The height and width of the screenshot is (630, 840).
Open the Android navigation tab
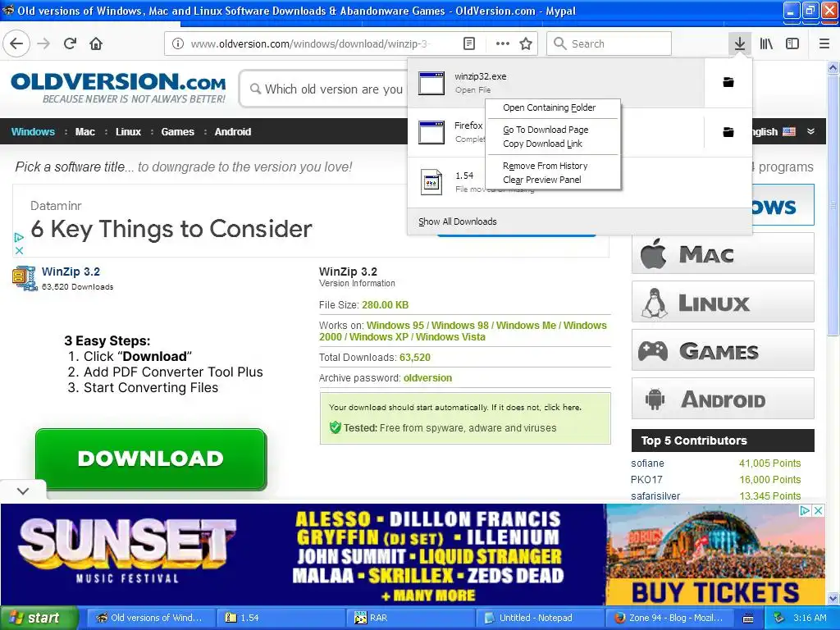pyautogui.click(x=232, y=132)
